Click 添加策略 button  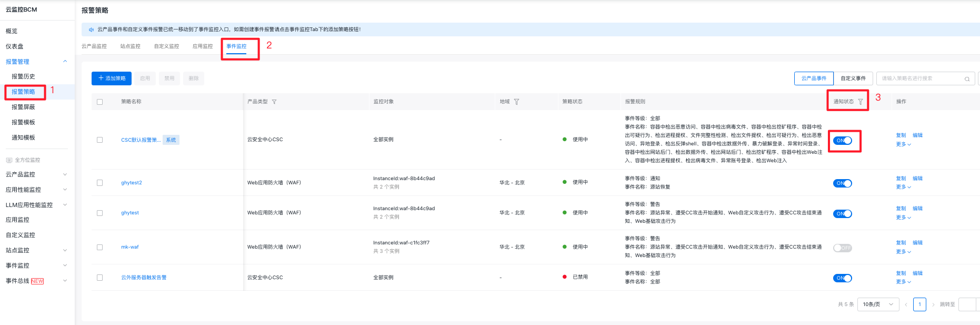112,78
